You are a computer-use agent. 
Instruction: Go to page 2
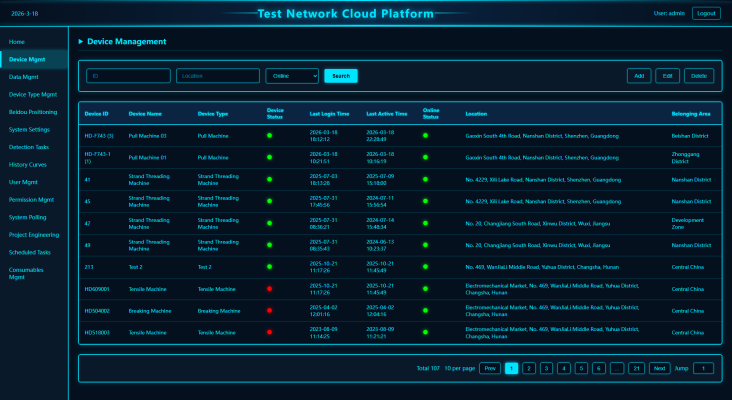529,368
